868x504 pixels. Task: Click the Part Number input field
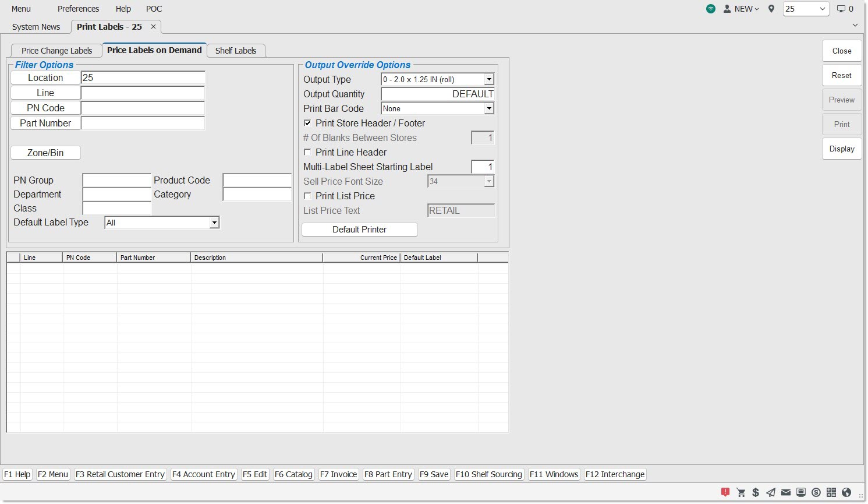(x=143, y=123)
